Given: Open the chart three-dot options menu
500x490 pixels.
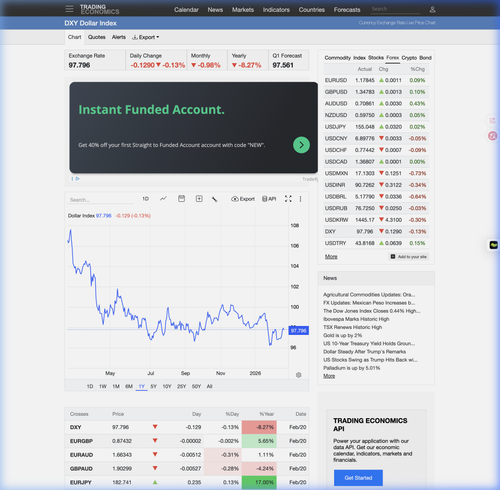Looking at the screenshot, I should [x=300, y=199].
